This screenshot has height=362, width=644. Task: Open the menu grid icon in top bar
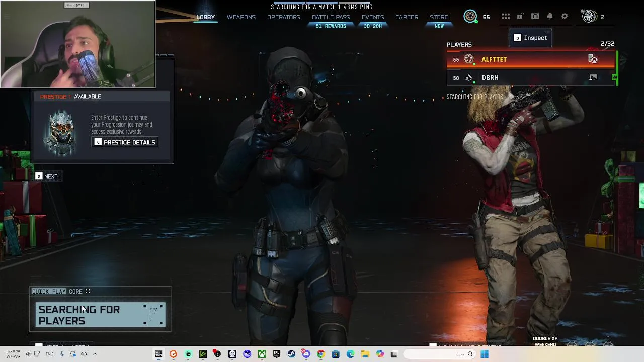506,17
